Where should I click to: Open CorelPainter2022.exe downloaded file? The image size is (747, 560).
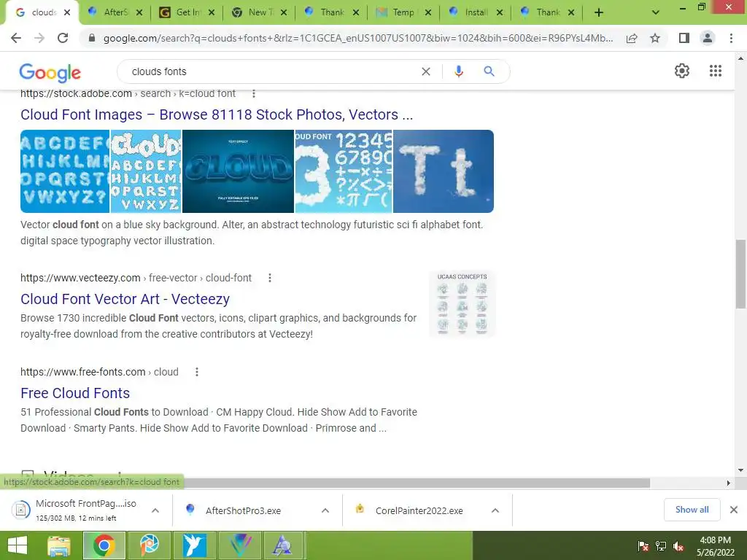click(419, 510)
